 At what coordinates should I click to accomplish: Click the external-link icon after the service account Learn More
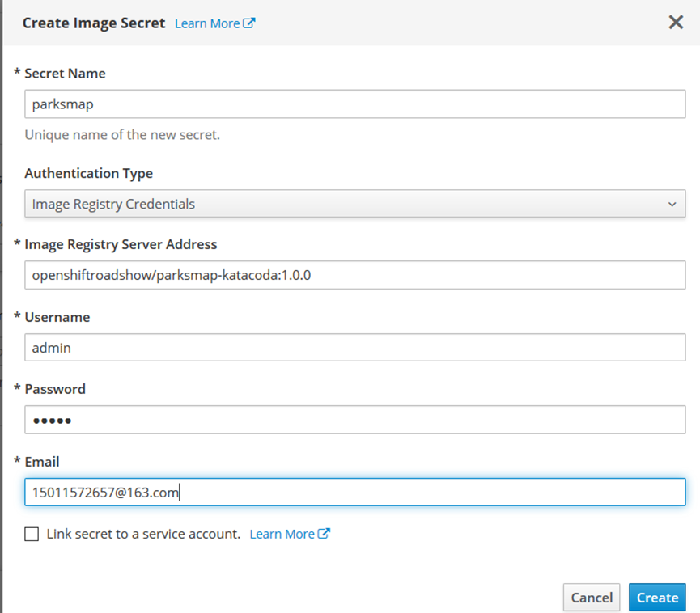pos(324,534)
